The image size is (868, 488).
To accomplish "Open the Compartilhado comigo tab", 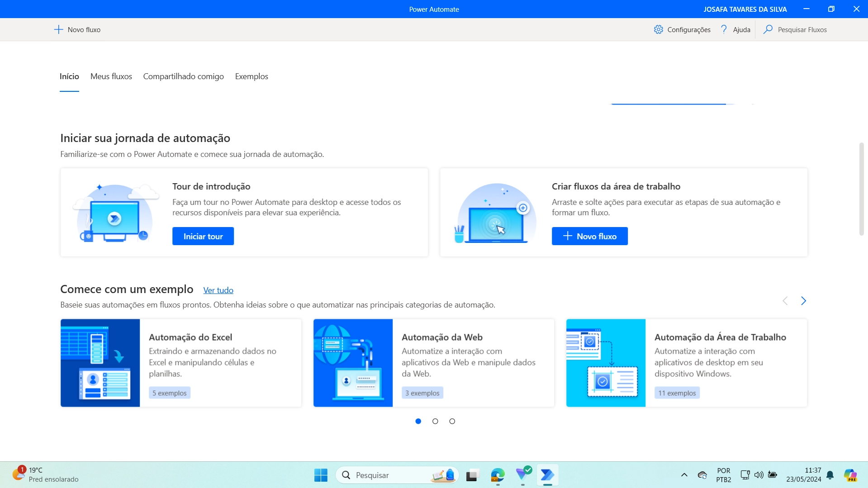I will tap(184, 76).
